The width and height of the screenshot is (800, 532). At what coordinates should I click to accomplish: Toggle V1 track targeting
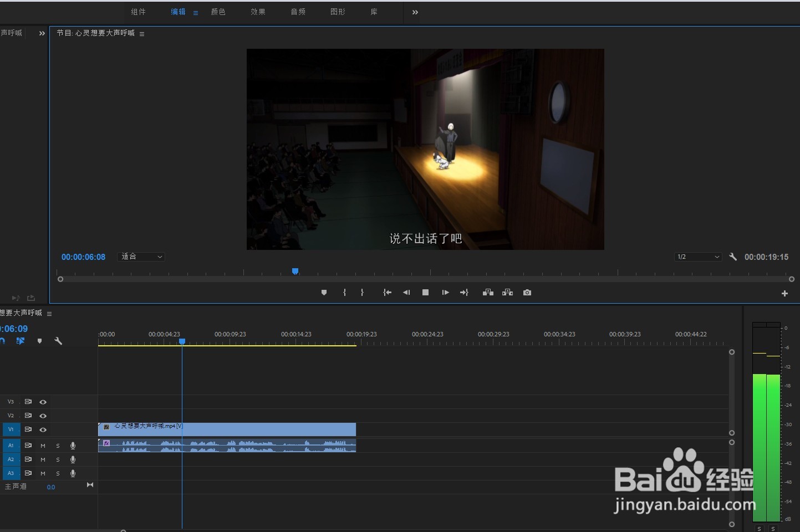click(x=11, y=429)
